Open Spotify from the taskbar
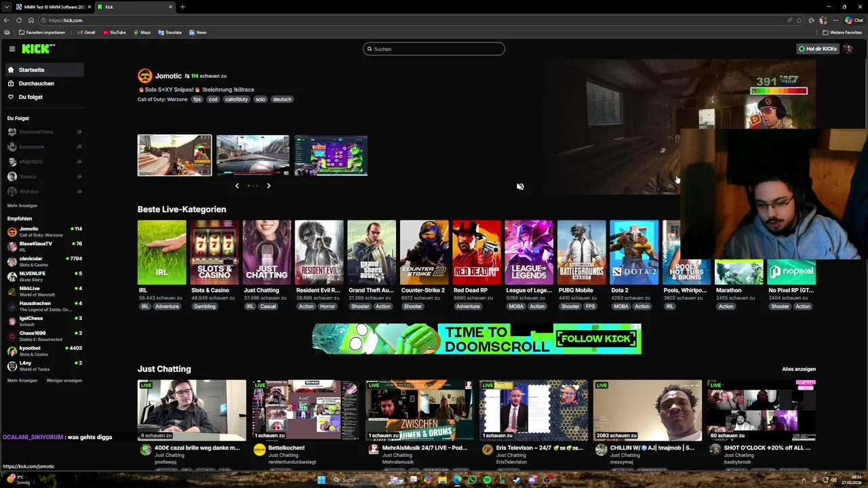The height and width of the screenshot is (488, 868). click(487, 480)
